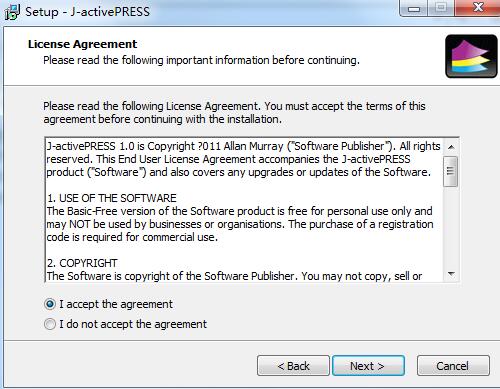Click the license scrollbar up arrow
The height and width of the screenshot is (389, 500).
451,147
